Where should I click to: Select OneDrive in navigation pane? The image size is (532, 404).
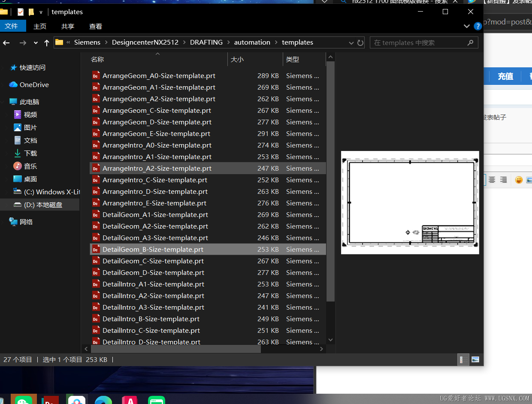click(34, 84)
